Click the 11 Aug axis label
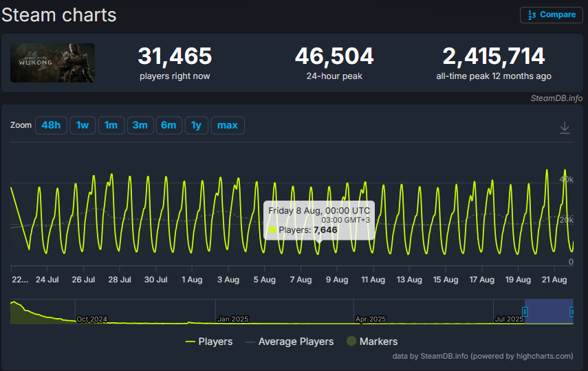This screenshot has height=371, width=588. (373, 280)
